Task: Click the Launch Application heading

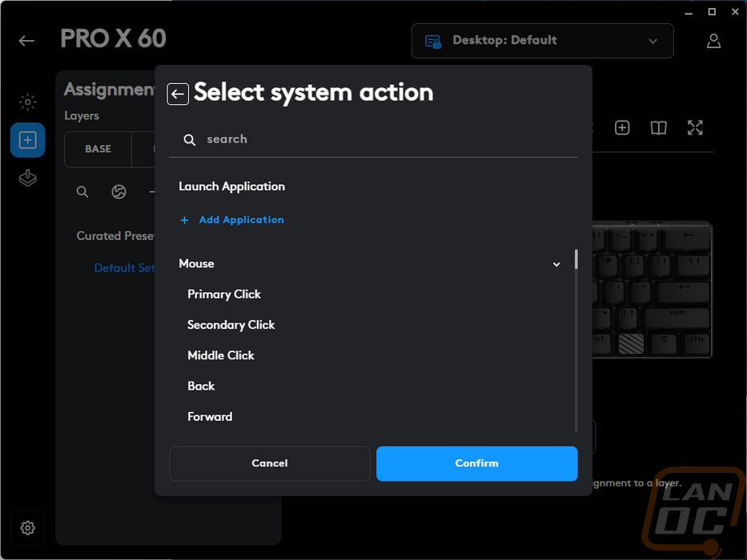Action: 231,186
